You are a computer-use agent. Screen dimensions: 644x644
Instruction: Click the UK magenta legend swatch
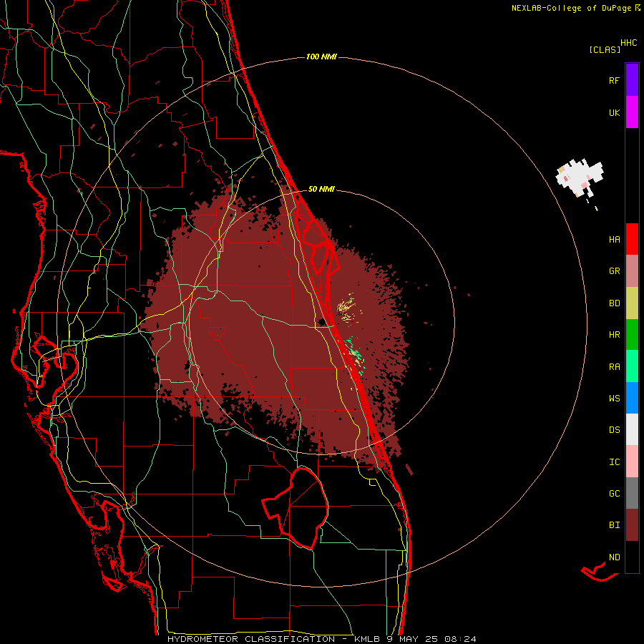[632, 112]
